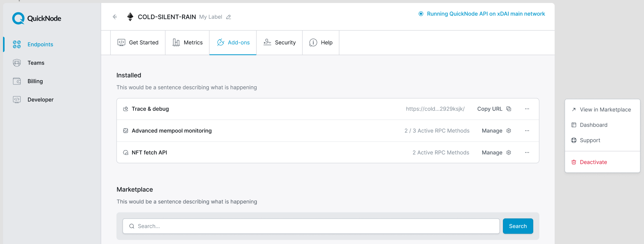This screenshot has width=644, height=244.
Task: Click 2 Active RPC Methods text
Action: point(441,153)
